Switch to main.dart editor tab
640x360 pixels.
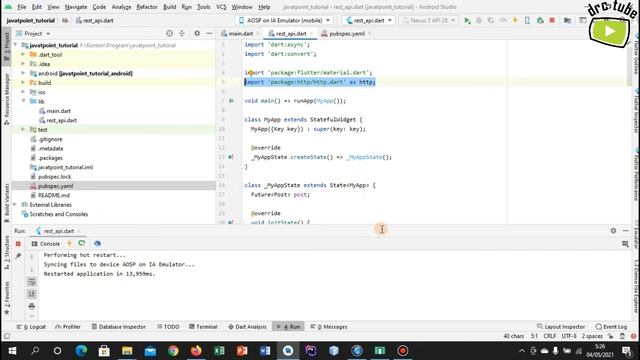(x=240, y=33)
